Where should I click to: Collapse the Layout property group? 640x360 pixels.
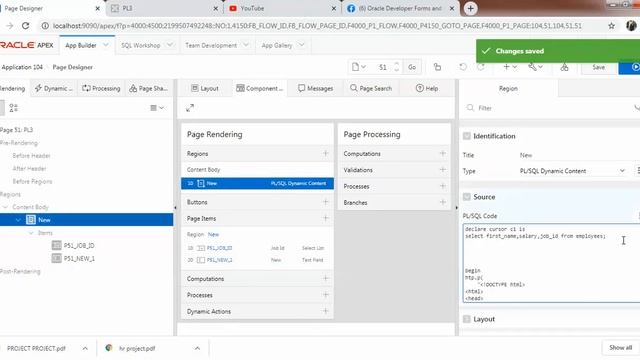(x=467, y=319)
